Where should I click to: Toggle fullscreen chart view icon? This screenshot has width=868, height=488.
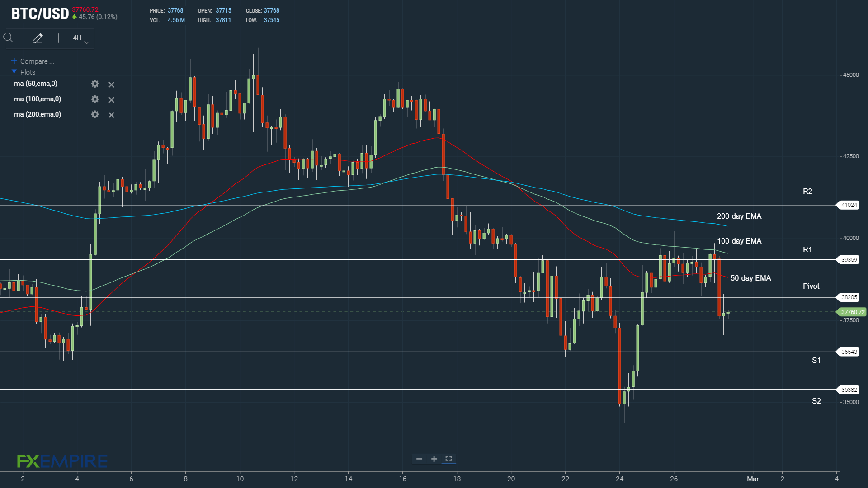point(448,459)
